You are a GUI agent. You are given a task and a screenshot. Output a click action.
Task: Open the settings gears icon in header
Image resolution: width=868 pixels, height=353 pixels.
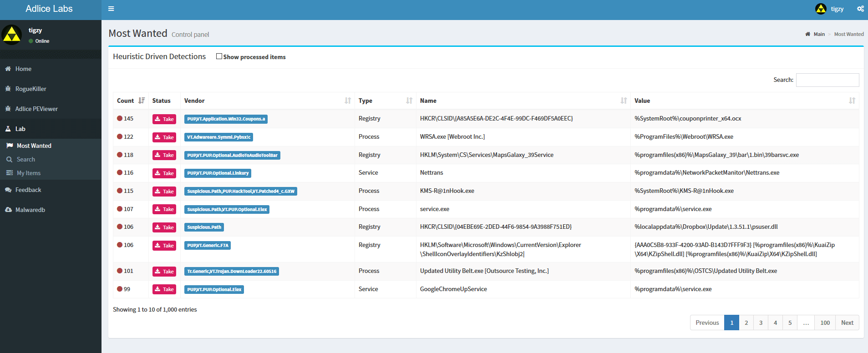[x=860, y=9]
